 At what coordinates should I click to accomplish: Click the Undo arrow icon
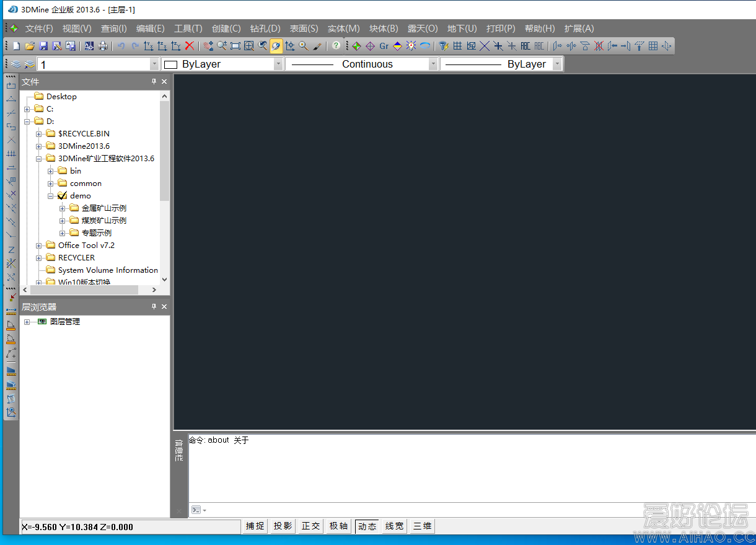pos(121,46)
